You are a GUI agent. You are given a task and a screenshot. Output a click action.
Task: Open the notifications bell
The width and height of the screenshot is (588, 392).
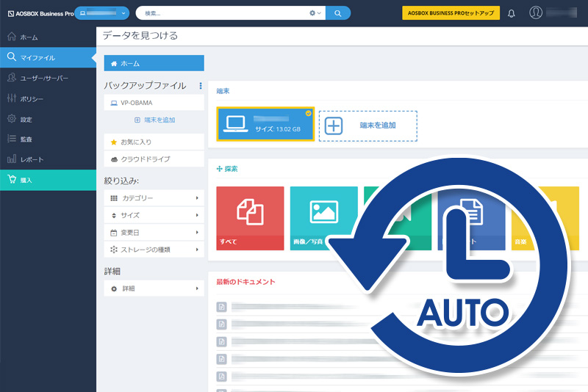[512, 13]
